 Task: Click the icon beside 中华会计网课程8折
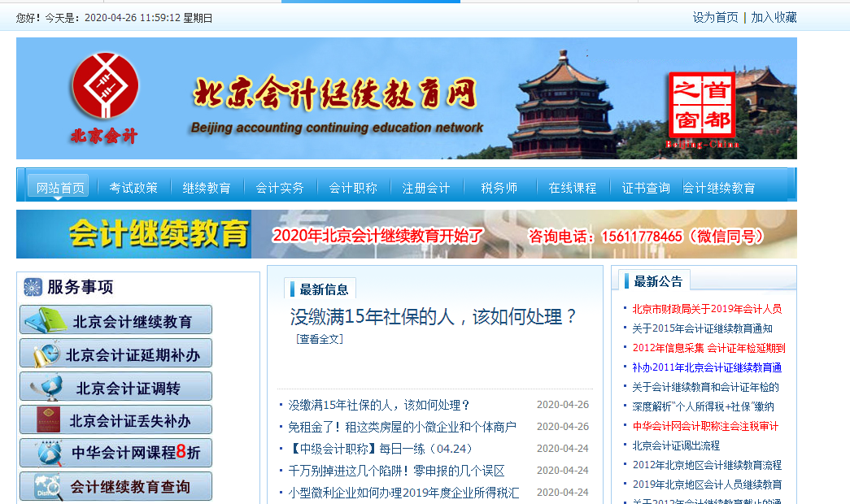pyautogui.click(x=46, y=453)
